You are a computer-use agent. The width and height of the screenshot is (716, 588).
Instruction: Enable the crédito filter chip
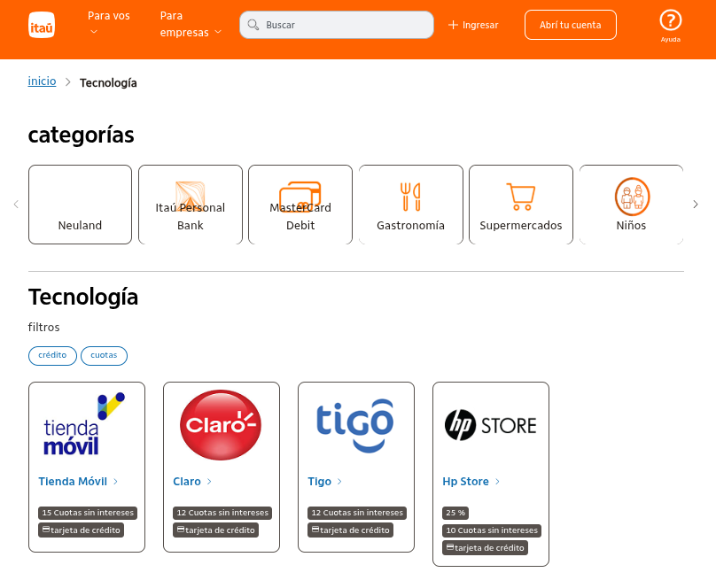52,355
